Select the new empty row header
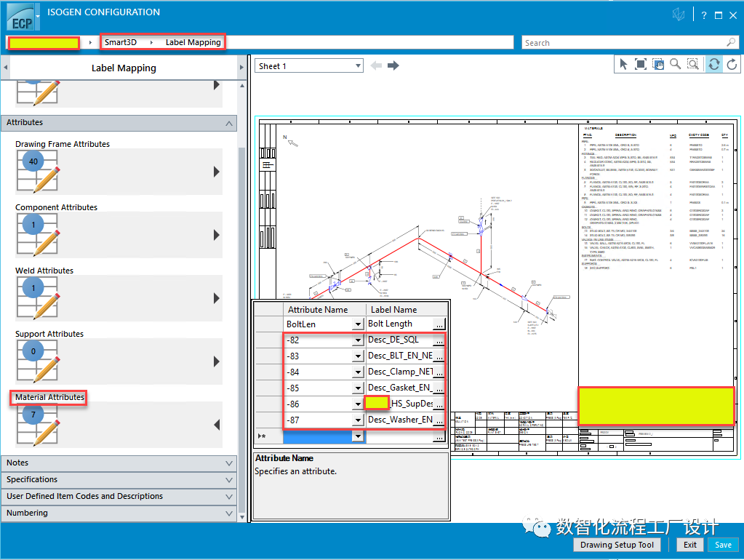744x560 pixels. [268, 436]
